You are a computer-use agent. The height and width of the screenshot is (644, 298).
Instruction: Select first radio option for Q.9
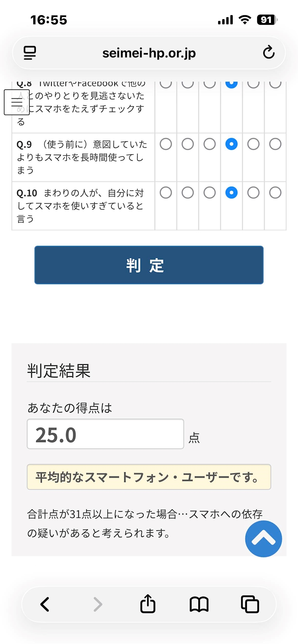click(166, 144)
